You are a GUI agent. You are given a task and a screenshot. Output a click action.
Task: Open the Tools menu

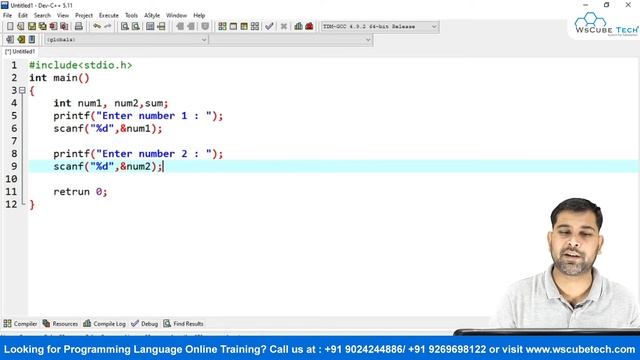tap(131, 16)
